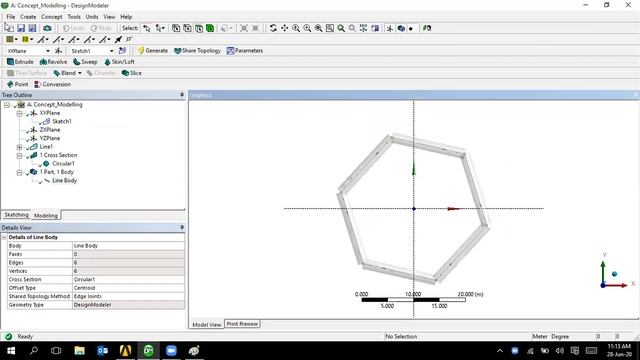Collapse the XYPlane tree node
Screen dimensions: 640x360
click(19, 113)
